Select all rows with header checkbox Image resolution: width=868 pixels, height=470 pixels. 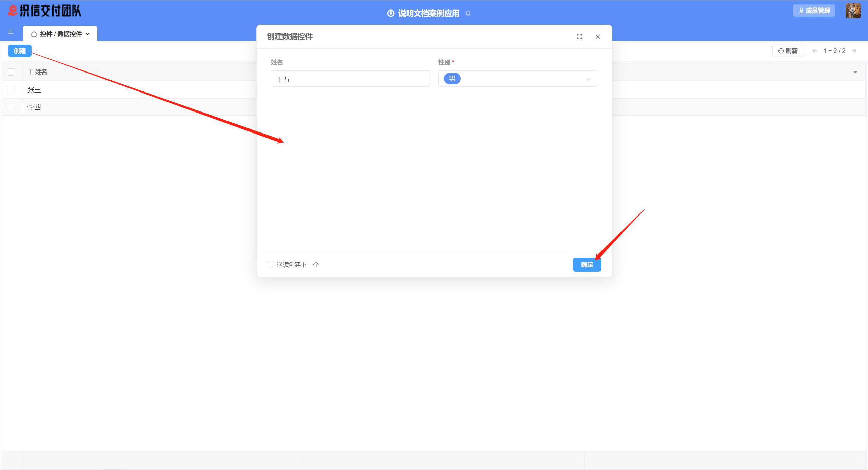11,72
